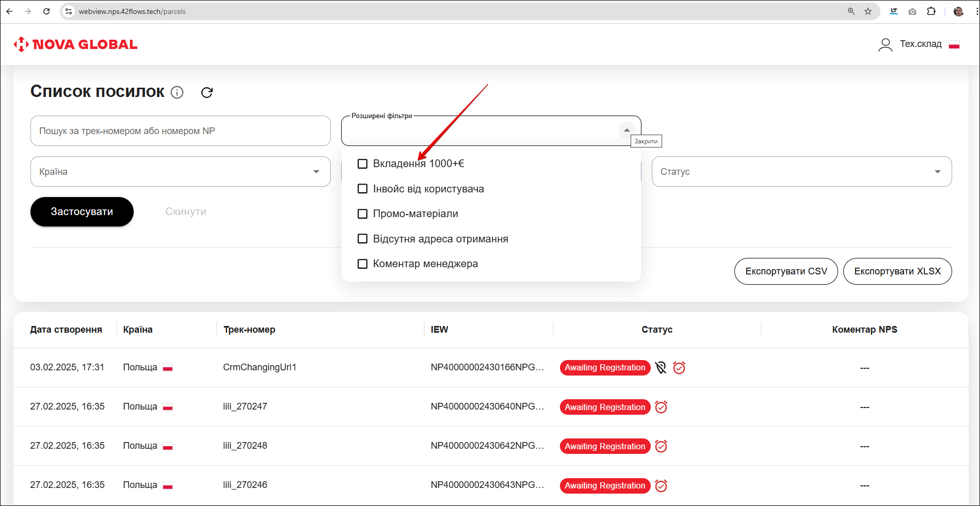The image size is (980, 506).
Task: Collapse the Розширені фільтри dropdown arrow
Action: 626,130
